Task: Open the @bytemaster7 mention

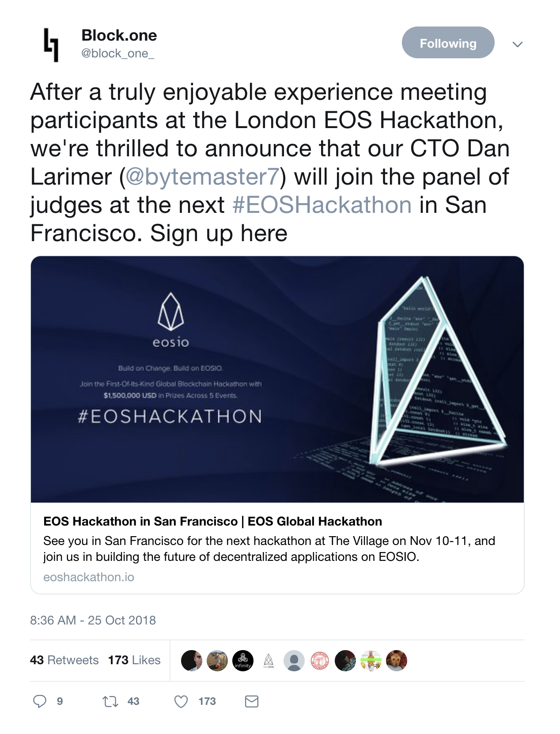Action: (202, 177)
